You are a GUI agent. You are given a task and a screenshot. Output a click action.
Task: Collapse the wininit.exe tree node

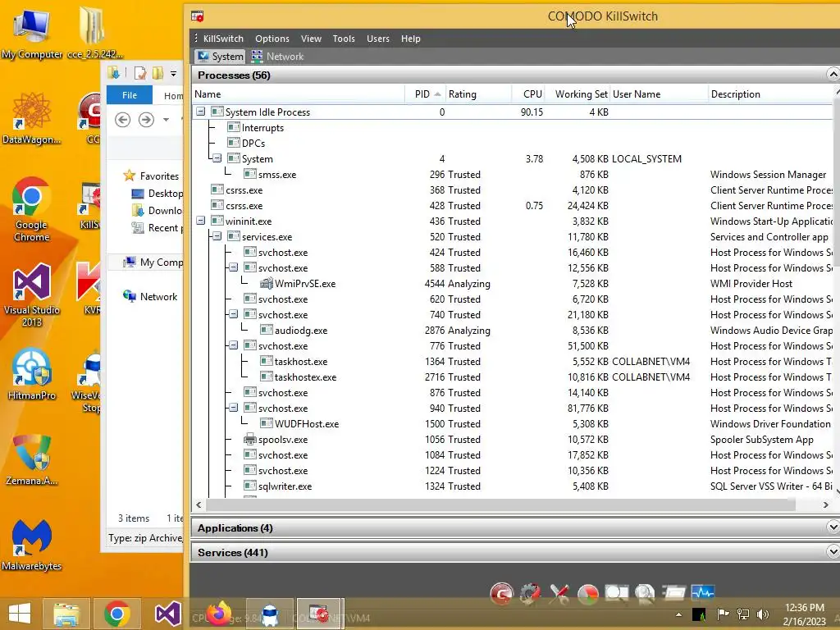click(200, 221)
